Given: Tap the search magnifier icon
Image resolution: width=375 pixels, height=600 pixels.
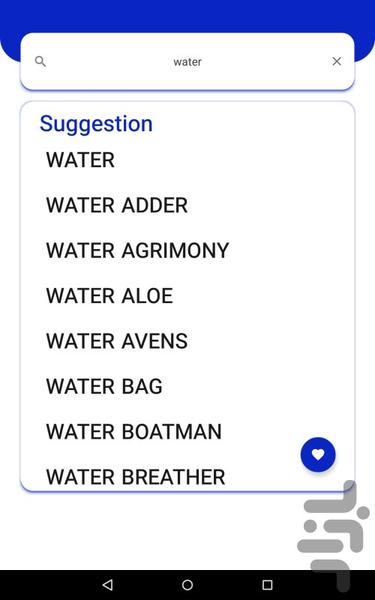Looking at the screenshot, I should point(40,61).
